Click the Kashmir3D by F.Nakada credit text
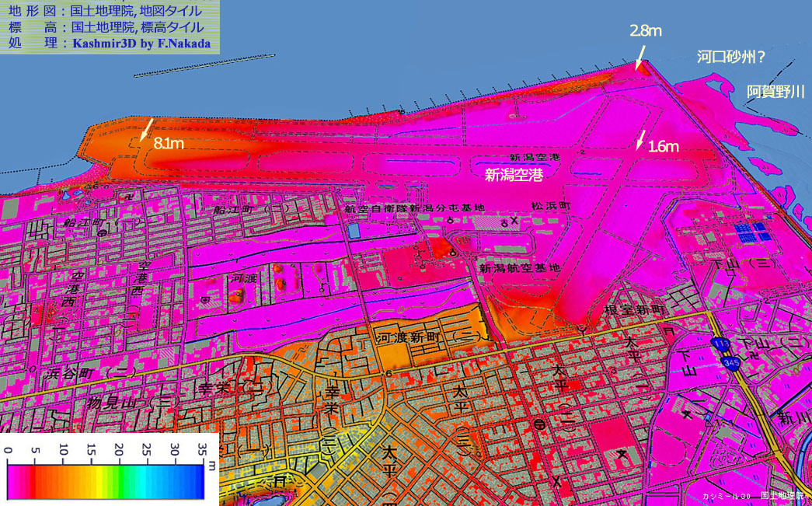Viewport: 812px width, 506px height. (x=141, y=44)
